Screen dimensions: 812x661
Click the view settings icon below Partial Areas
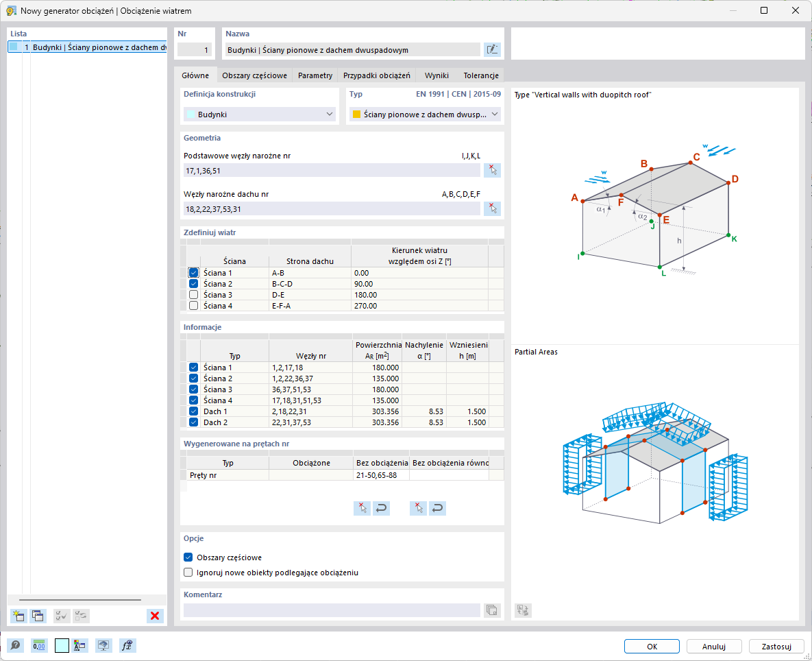coord(523,610)
